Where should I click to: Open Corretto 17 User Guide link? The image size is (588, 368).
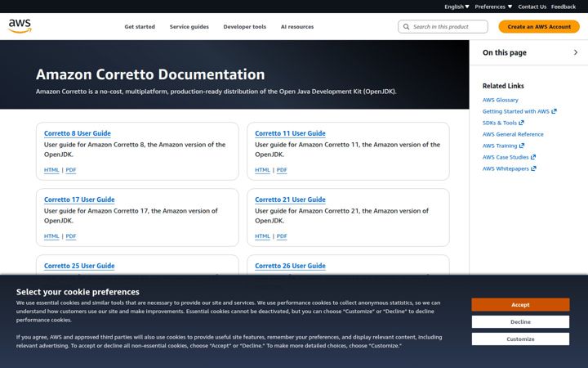tap(79, 200)
